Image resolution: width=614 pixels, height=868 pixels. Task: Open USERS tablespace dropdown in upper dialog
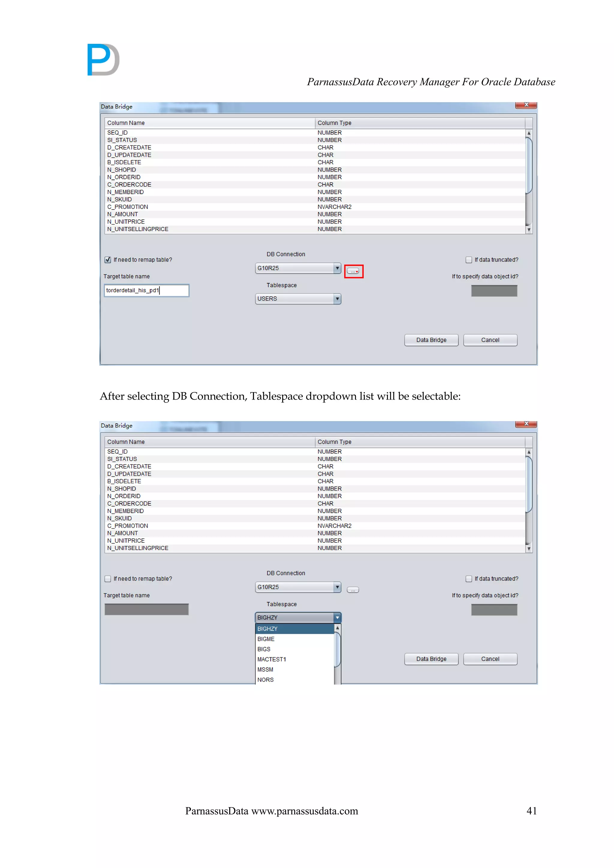pos(298,299)
